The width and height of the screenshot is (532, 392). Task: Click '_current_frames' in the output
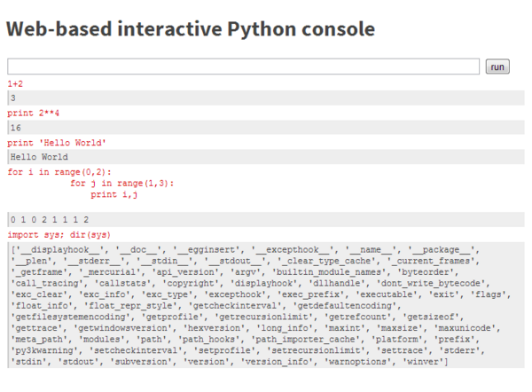point(433,261)
